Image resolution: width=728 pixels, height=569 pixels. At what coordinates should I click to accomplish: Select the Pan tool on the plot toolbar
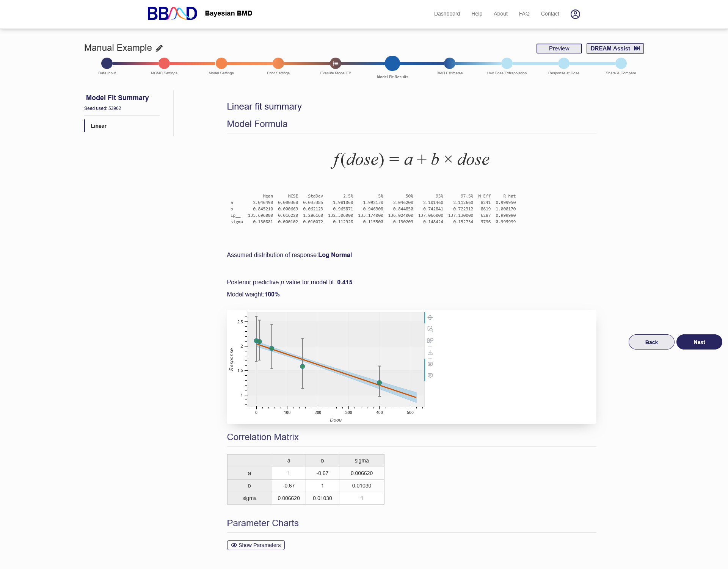[x=430, y=318]
